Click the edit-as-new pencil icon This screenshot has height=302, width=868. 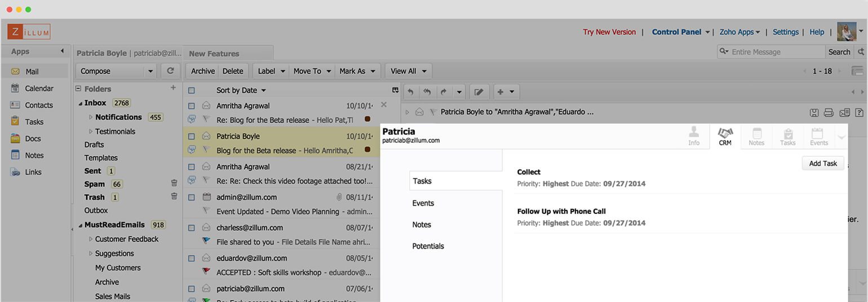pyautogui.click(x=479, y=91)
